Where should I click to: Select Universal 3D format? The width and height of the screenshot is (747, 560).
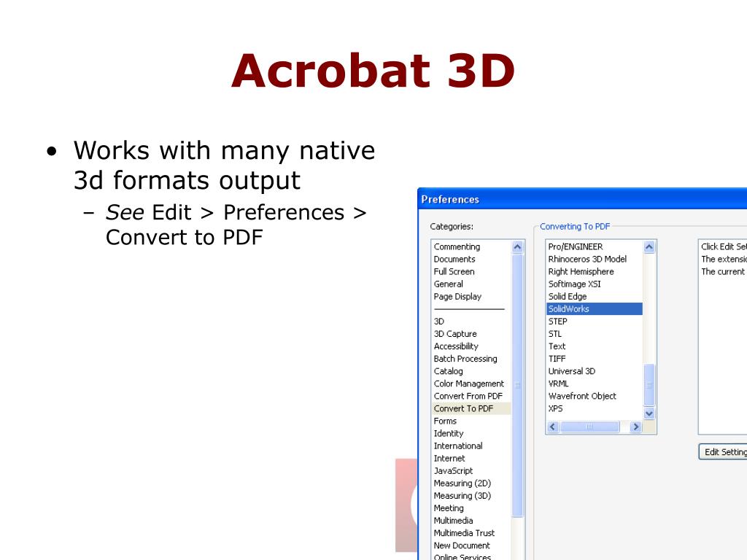572,371
